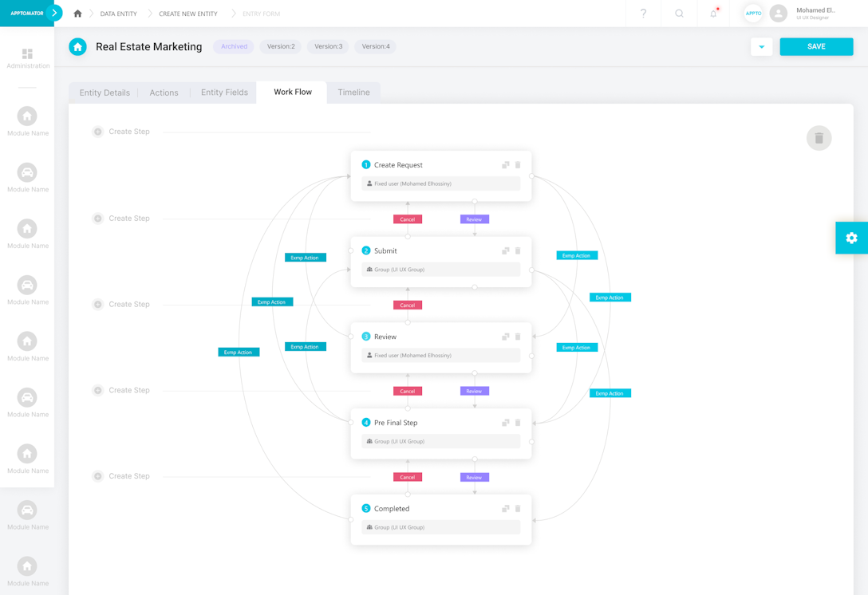Duplicate the Submit step
The width and height of the screenshot is (868, 595).
pyautogui.click(x=505, y=250)
